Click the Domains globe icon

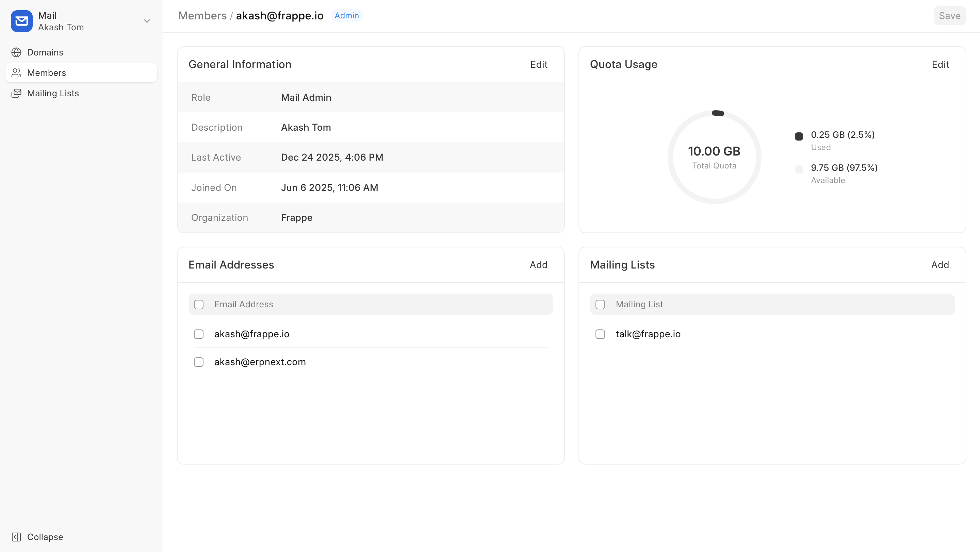(x=16, y=52)
